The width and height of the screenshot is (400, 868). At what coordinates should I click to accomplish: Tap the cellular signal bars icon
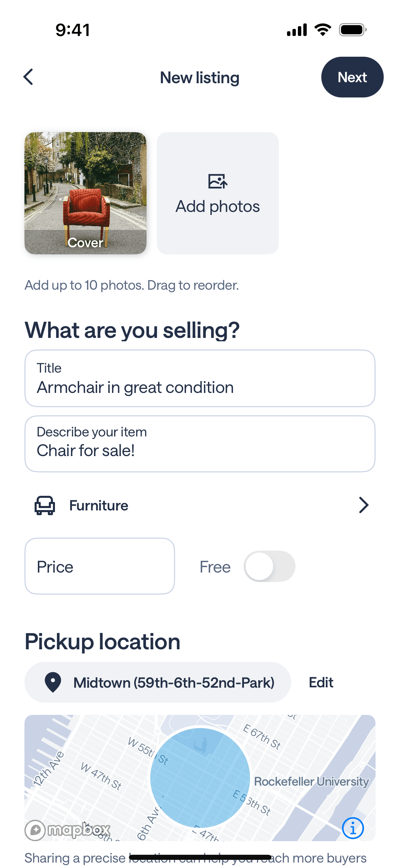pos(297,30)
